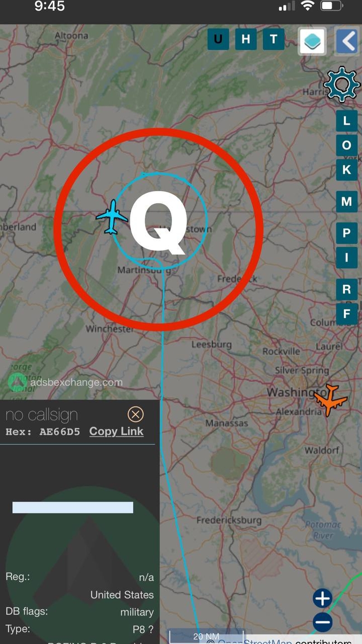
Task: Collapse sidebar with the left chevron
Action: click(348, 41)
